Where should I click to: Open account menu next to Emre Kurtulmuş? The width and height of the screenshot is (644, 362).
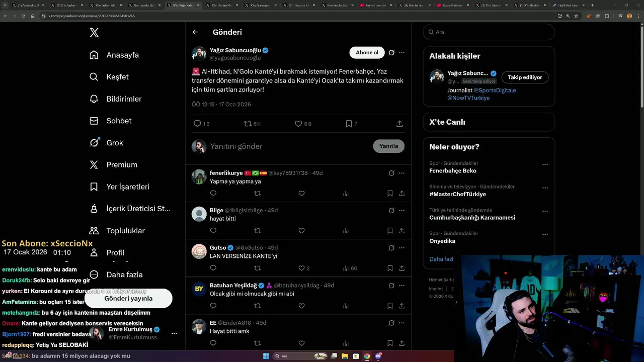coord(174,333)
